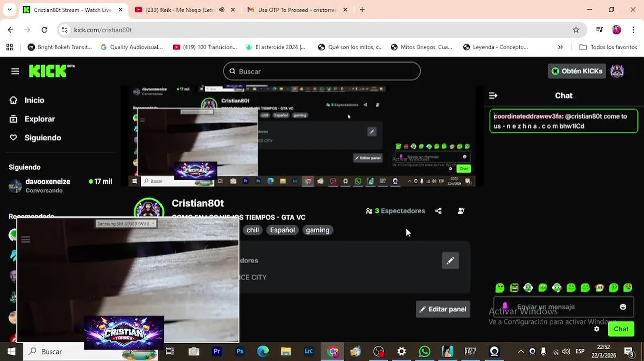Open Photoshop from taskbar
Image resolution: width=644 pixels, height=361 pixels.
(240, 351)
